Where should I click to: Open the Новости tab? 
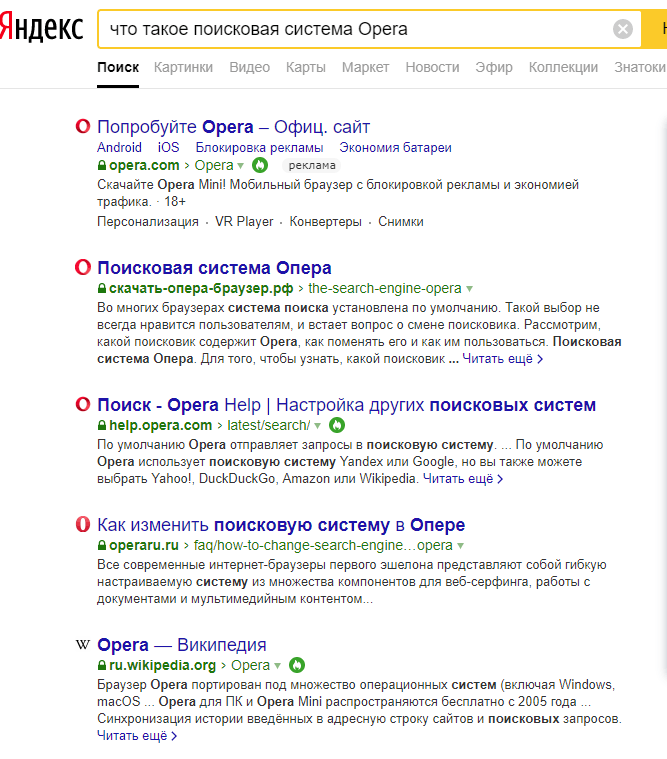click(x=432, y=67)
